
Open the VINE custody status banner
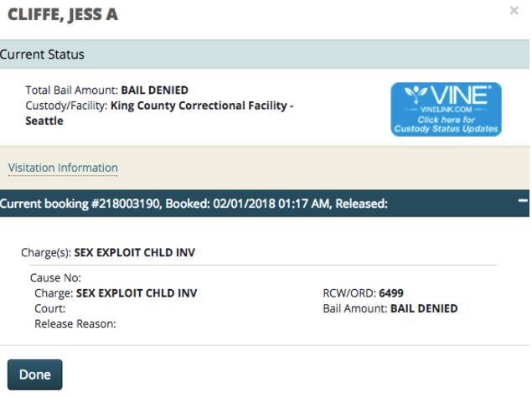click(x=446, y=109)
